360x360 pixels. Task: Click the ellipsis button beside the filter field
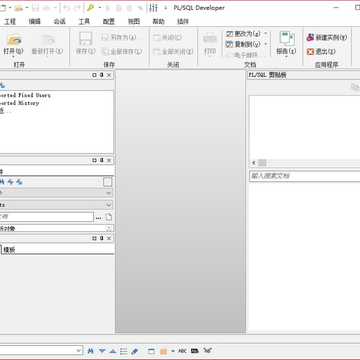(98, 218)
